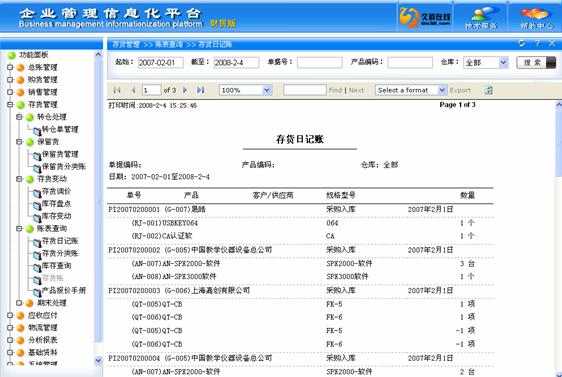Click the 存货日记账 report title
The height and width of the screenshot is (377, 562).
pos(300,139)
